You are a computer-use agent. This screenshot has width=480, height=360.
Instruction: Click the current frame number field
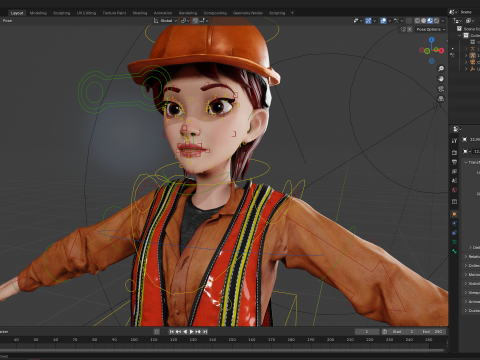(x=367, y=332)
